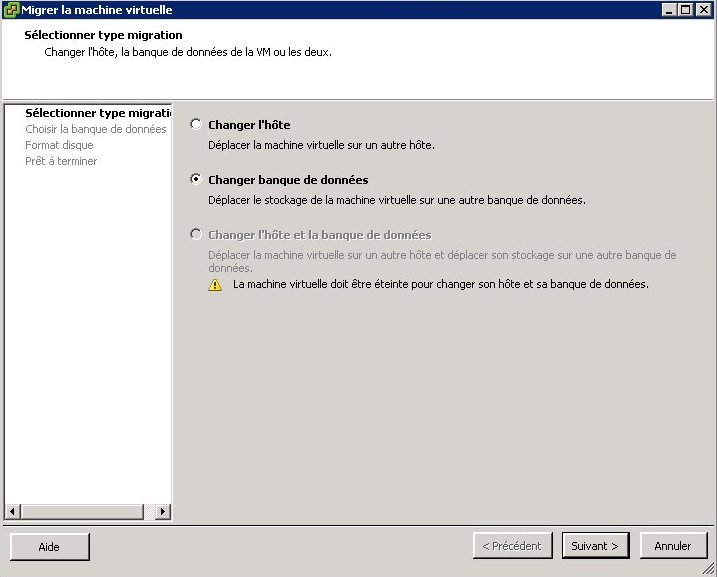
Task: Choose the "Changer banque de données" option
Action: (196, 180)
